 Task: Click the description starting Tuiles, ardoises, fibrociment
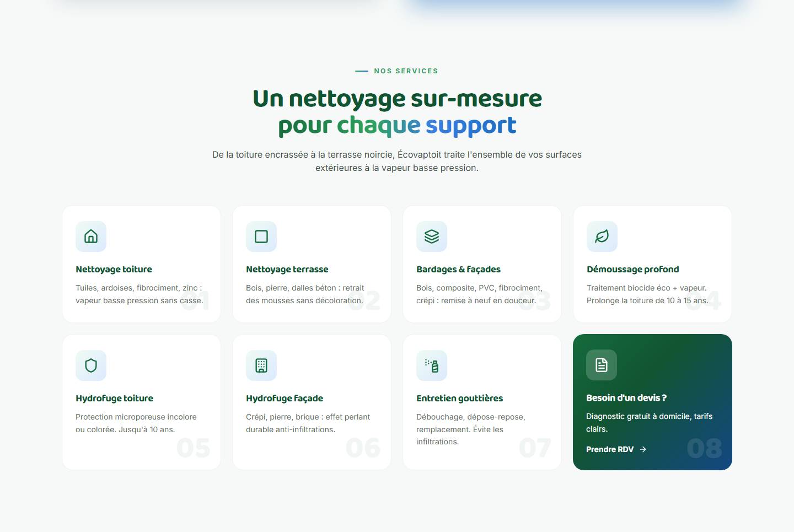tap(140, 294)
